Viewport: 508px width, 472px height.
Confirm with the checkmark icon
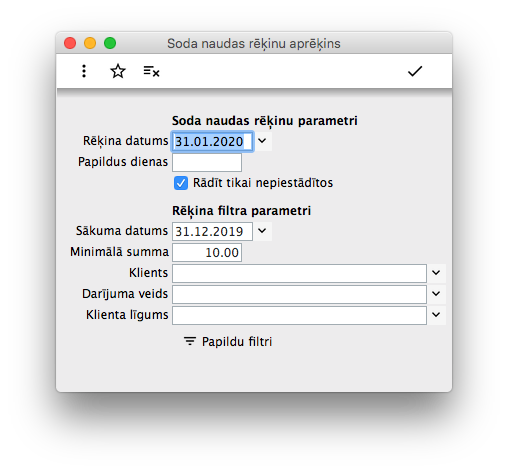pyautogui.click(x=415, y=71)
